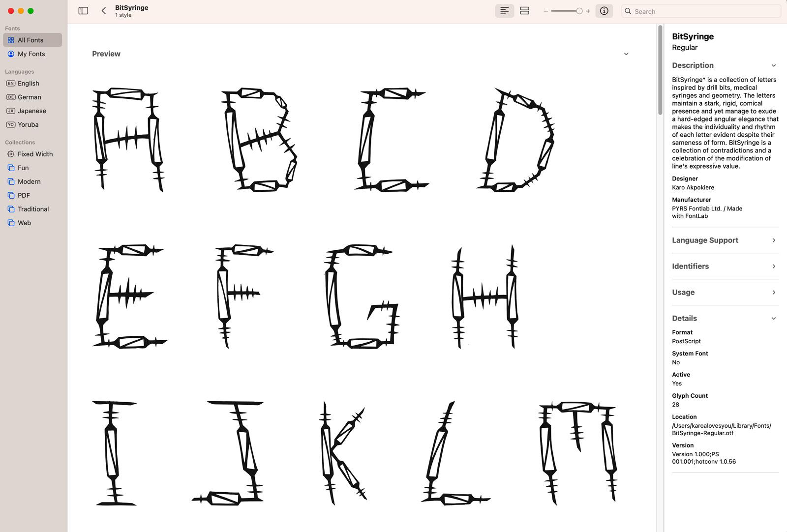Decrease preview size with minus icon
Image resolution: width=787 pixels, height=532 pixels.
click(x=545, y=11)
